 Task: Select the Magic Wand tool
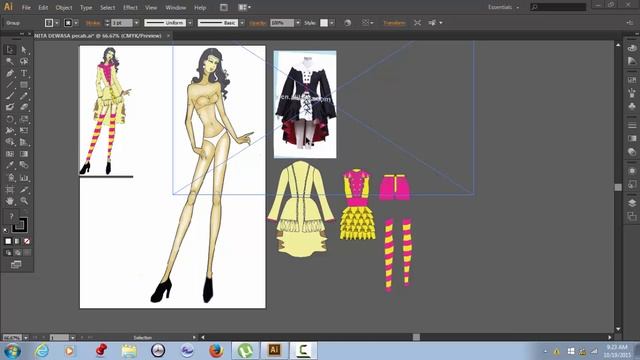(10, 61)
